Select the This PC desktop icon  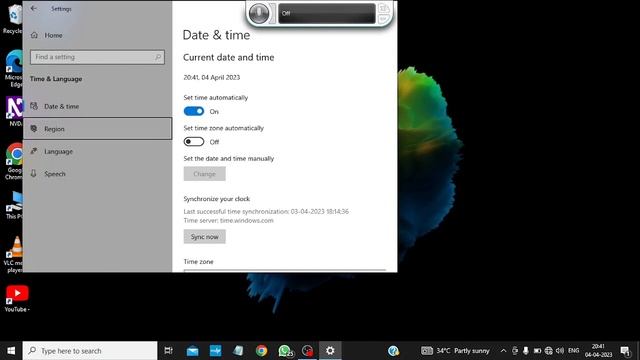pyautogui.click(x=14, y=204)
